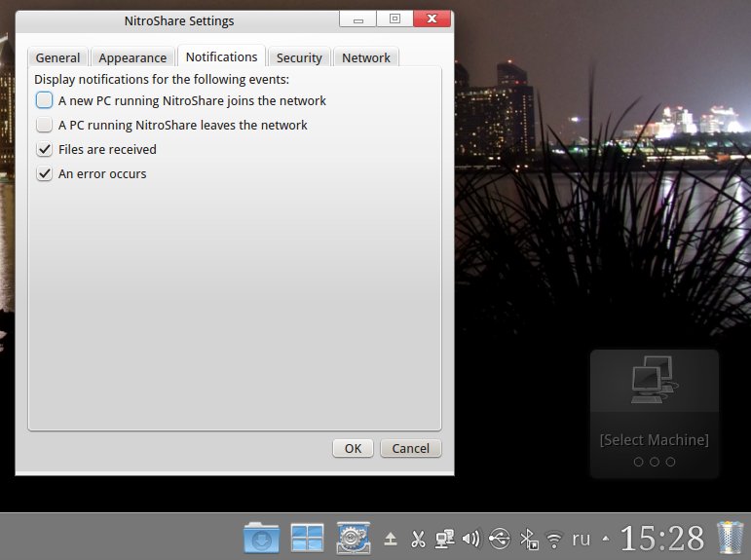Image resolution: width=751 pixels, height=560 pixels.
Task: Click 'Display notifications for the following events:' text
Action: coord(162,79)
